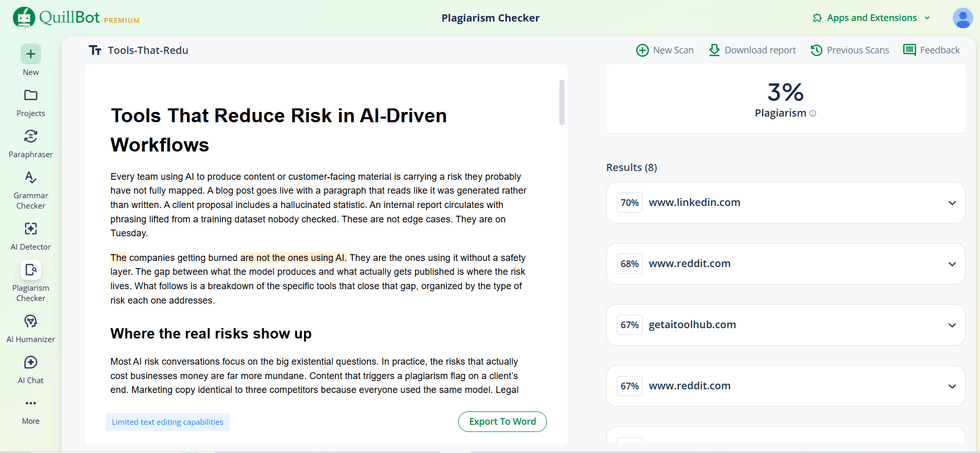
Task: Click the heading Where the real risks show up
Action: [x=211, y=334]
